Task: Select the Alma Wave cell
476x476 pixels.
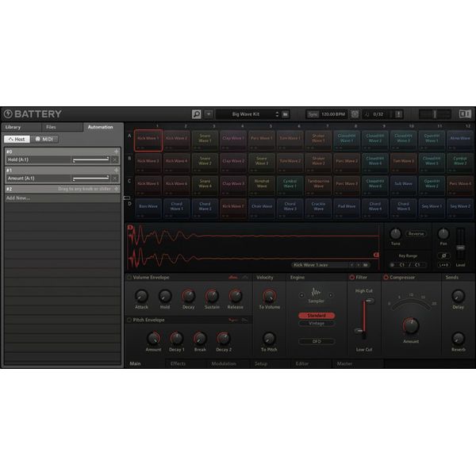Action: pyautogui.click(x=460, y=140)
